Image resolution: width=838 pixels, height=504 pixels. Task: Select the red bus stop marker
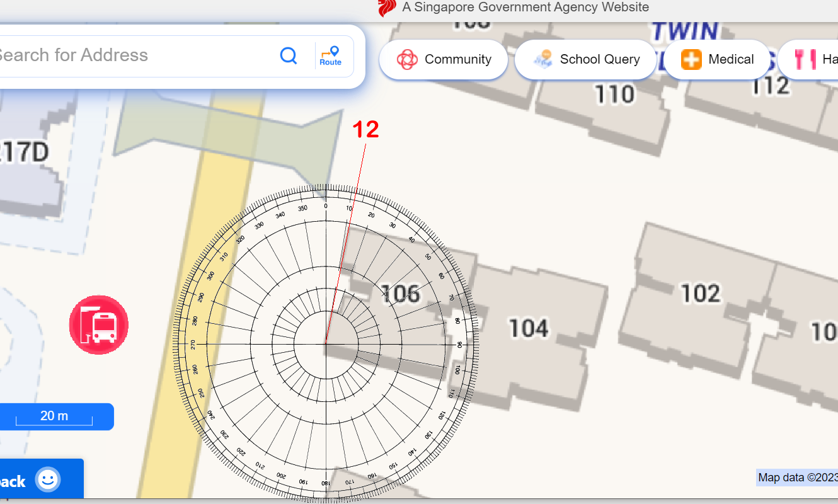coord(99,325)
